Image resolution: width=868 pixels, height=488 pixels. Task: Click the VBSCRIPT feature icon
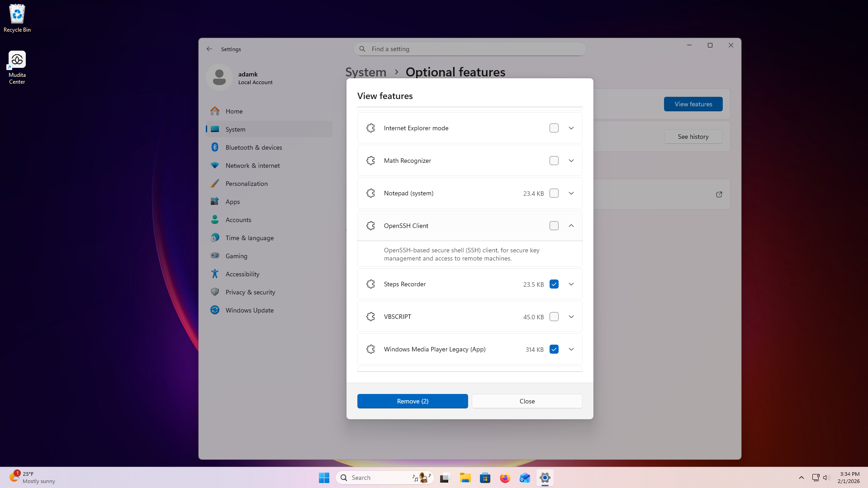pyautogui.click(x=371, y=317)
